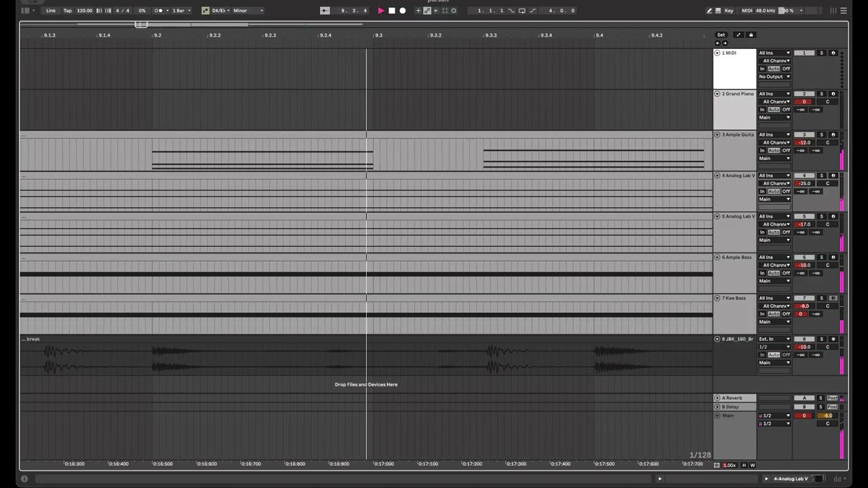Toggle Post button on A Reverb return
The image size is (868, 488).
coord(832,398)
